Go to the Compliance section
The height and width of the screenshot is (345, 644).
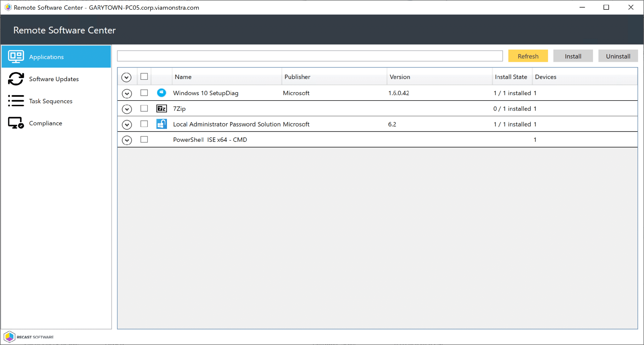coord(56,123)
